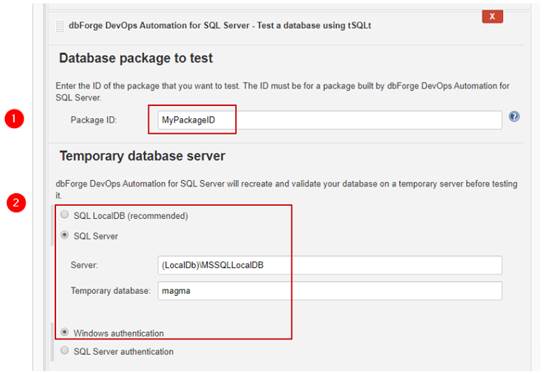Screen dimensions: 544x374
Task: Close the tSQLt build step with red X
Action: pos(492,16)
